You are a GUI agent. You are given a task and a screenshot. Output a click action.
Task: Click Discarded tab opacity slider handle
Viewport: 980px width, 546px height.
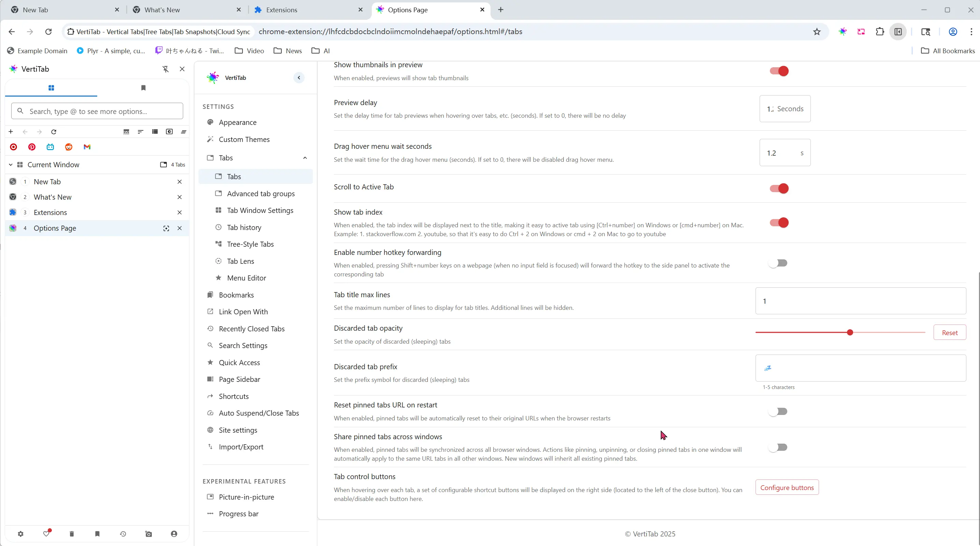point(850,332)
